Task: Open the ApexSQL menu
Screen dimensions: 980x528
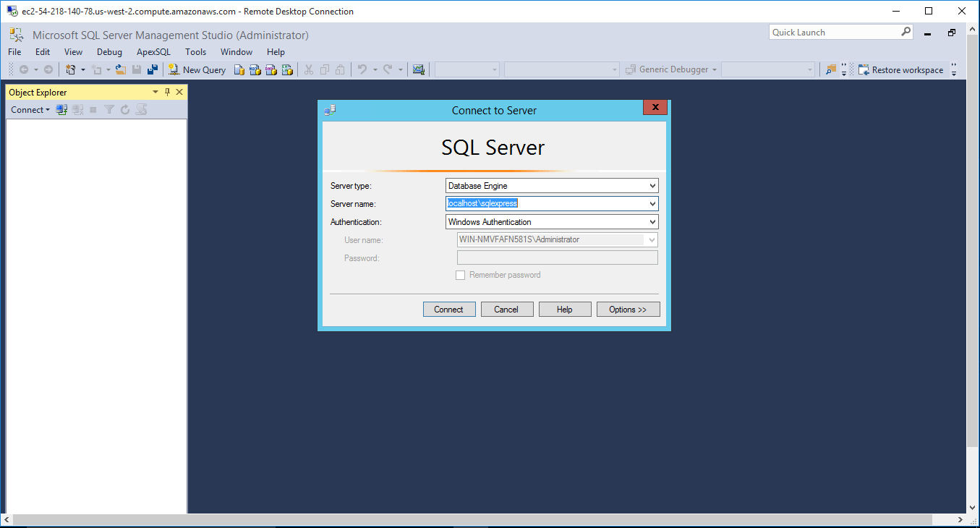Action: click(x=153, y=52)
